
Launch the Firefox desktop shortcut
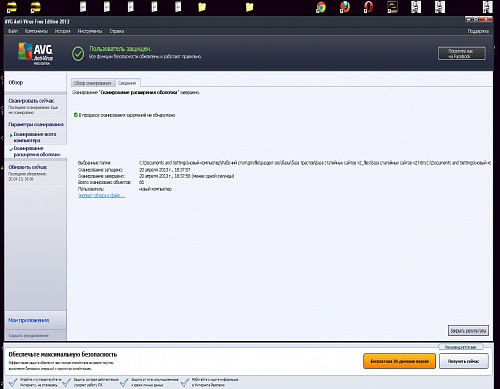click(x=345, y=7)
